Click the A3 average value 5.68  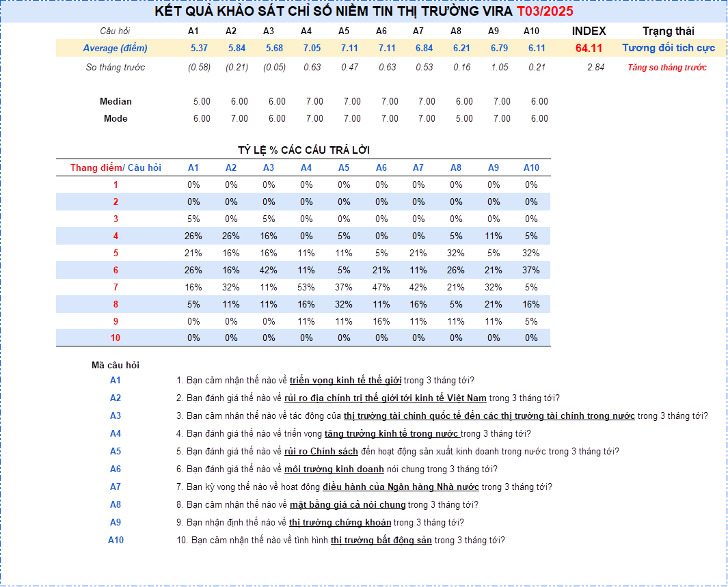[274, 49]
